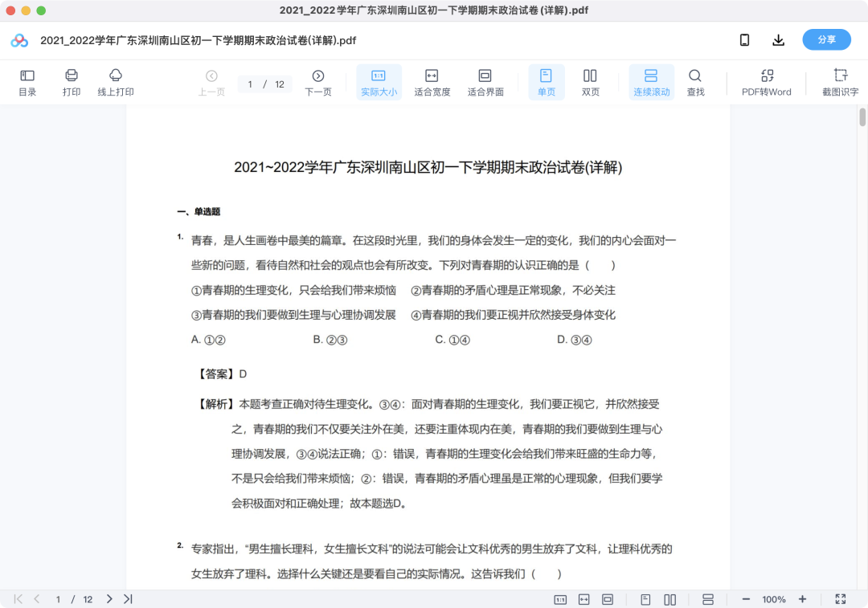
Task: Click the document title heading text
Action: click(428, 167)
